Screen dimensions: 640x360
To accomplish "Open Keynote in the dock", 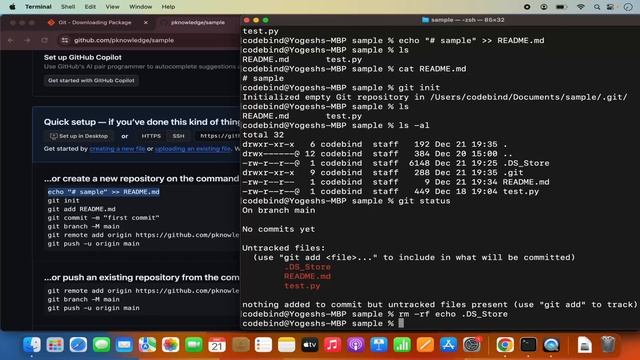I will point(379,345).
